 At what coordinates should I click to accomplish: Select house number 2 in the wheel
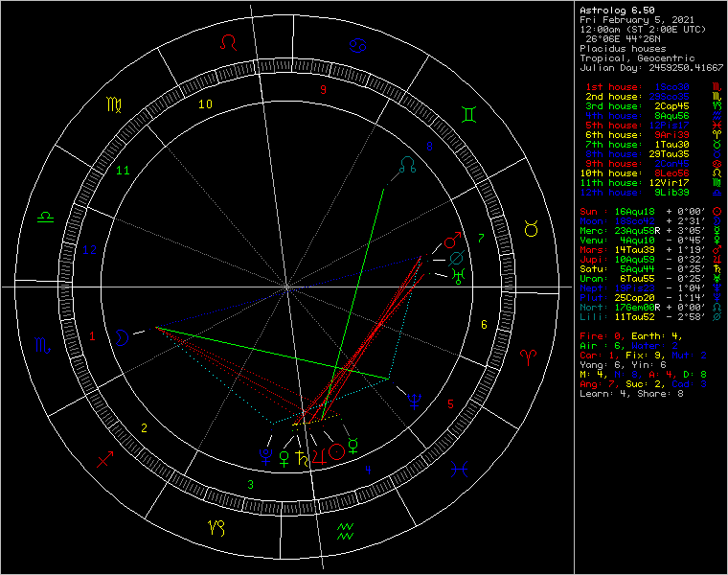tap(144, 427)
